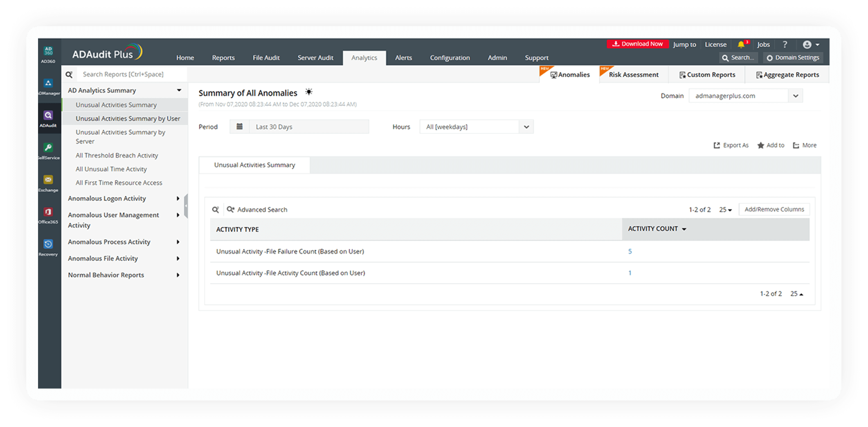Viewport: 868px width, 427px height.
Task: Switch to the Alerts tab
Action: [x=403, y=58]
